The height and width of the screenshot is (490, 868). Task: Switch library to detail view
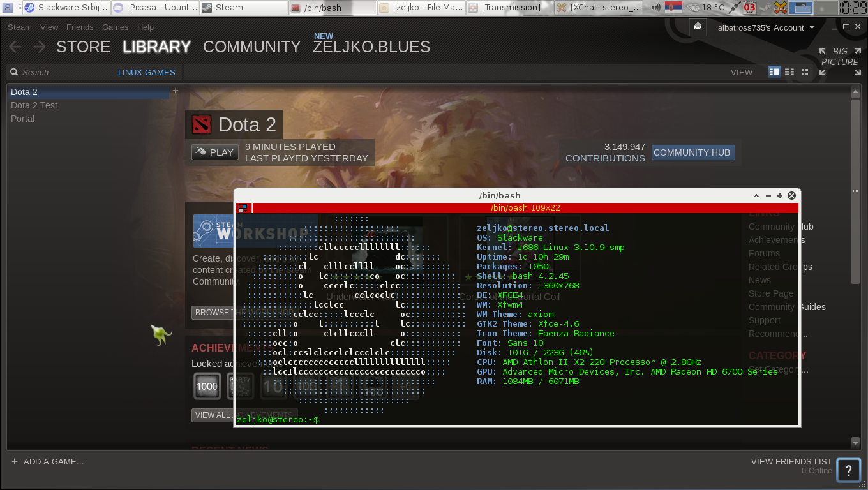[774, 72]
